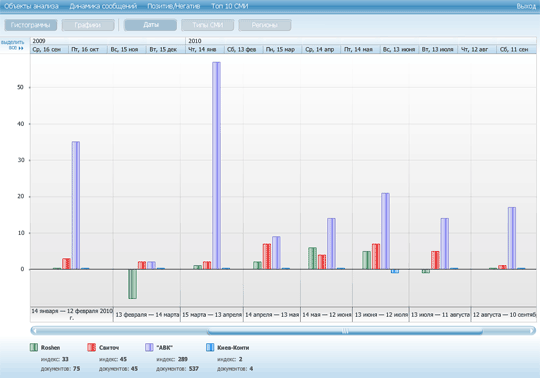
Task: Toggle the Свиточ red legend icon
Action: click(x=92, y=347)
